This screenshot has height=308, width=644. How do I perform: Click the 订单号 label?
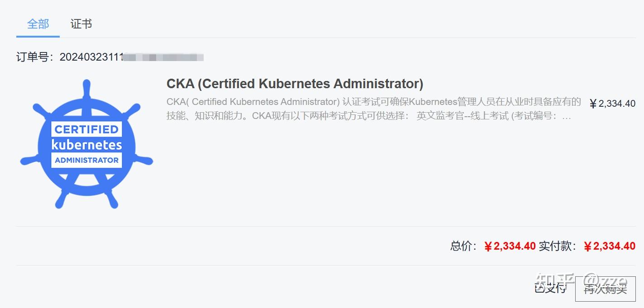pyautogui.click(x=34, y=57)
